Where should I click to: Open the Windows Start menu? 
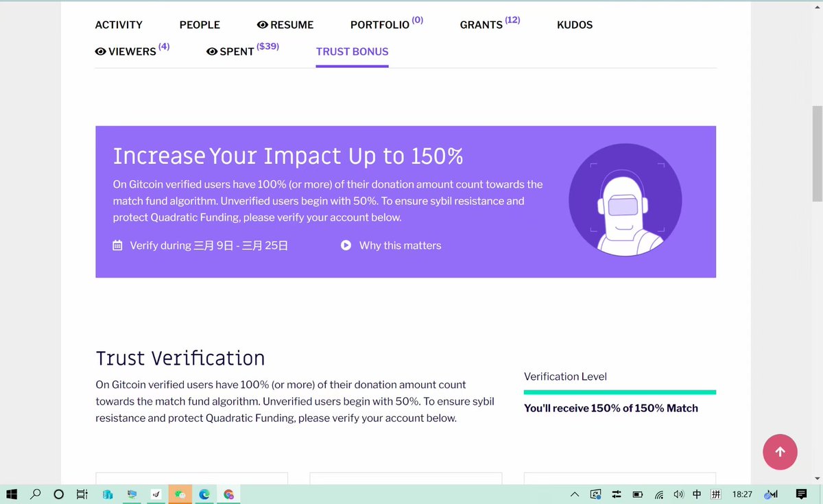[12, 494]
